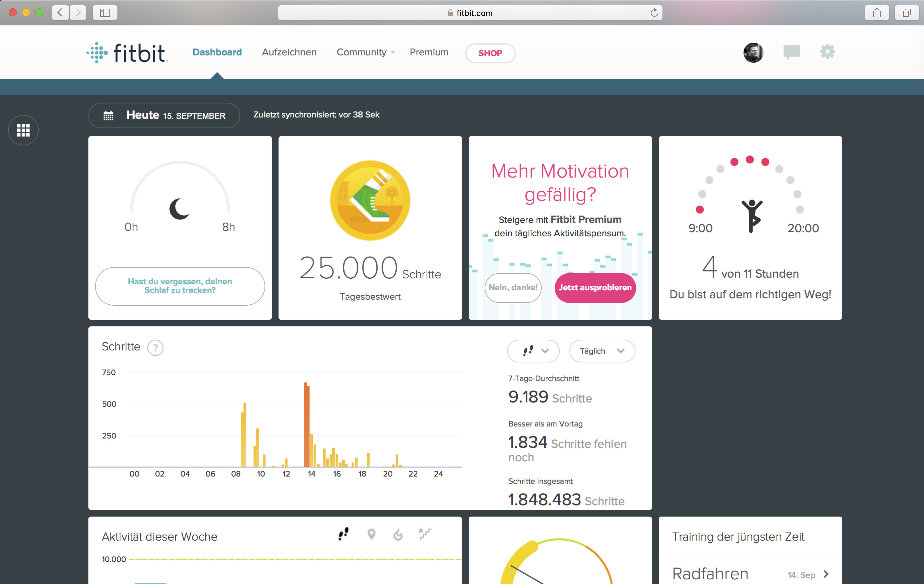This screenshot has width=924, height=584.
Task: Click the SHOP button
Action: click(x=490, y=53)
